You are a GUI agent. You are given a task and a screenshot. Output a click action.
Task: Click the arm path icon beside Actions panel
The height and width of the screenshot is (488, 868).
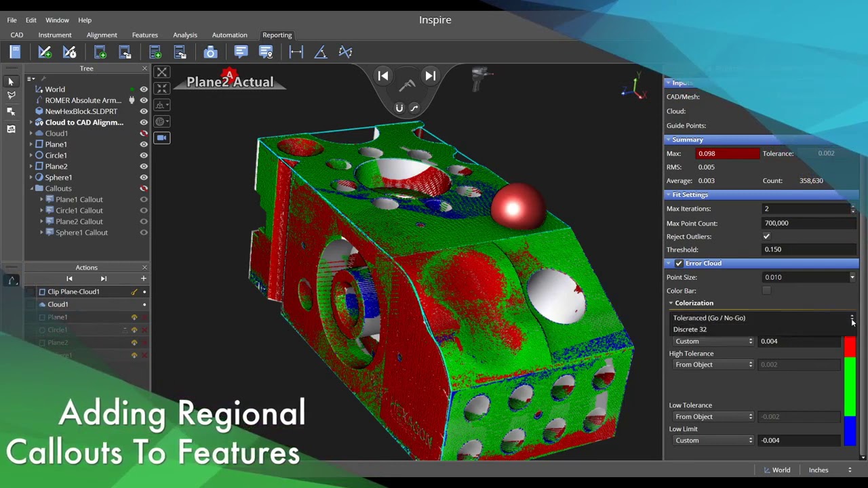coord(12,281)
